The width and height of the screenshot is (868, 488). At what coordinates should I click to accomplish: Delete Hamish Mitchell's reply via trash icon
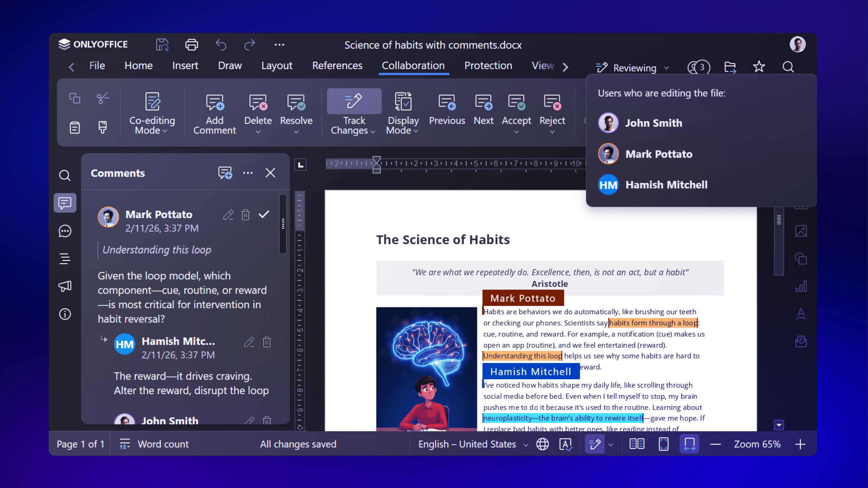[267, 342]
